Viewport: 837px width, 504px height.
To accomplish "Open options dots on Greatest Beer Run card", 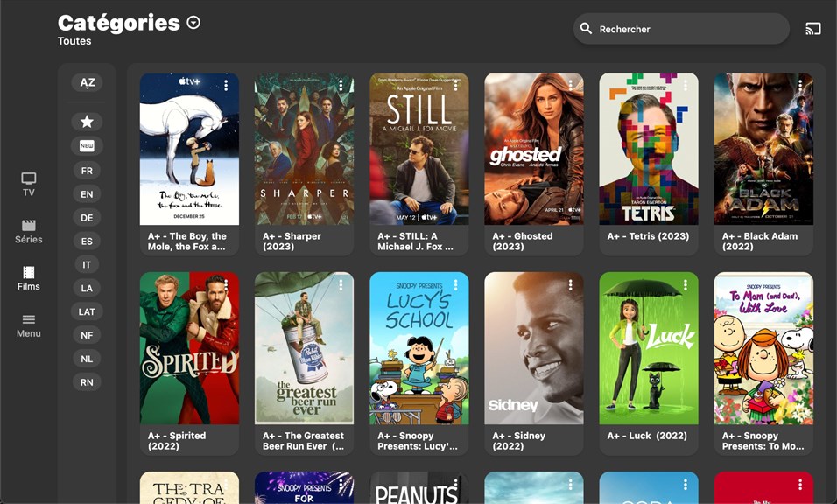I will [x=341, y=285].
